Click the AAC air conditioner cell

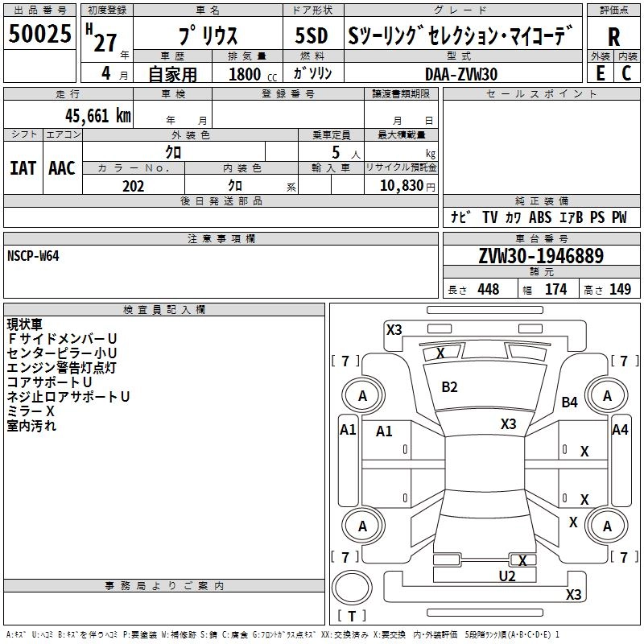(62, 167)
